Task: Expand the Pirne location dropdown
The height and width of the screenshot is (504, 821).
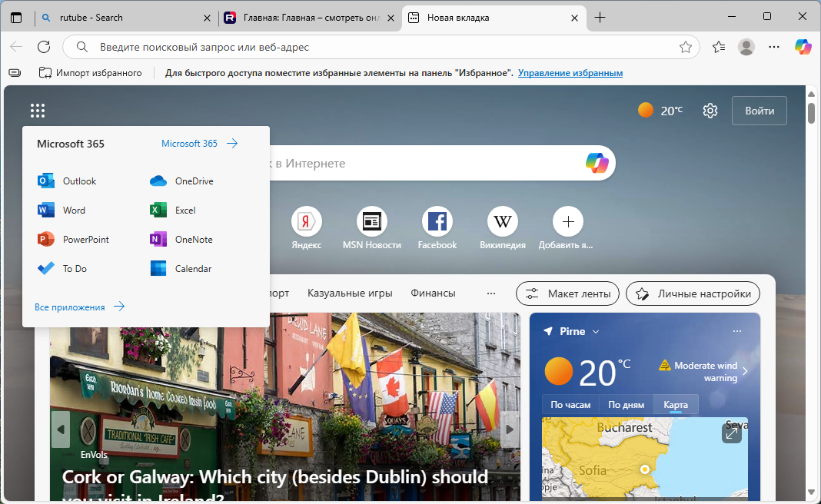Action: 590,330
